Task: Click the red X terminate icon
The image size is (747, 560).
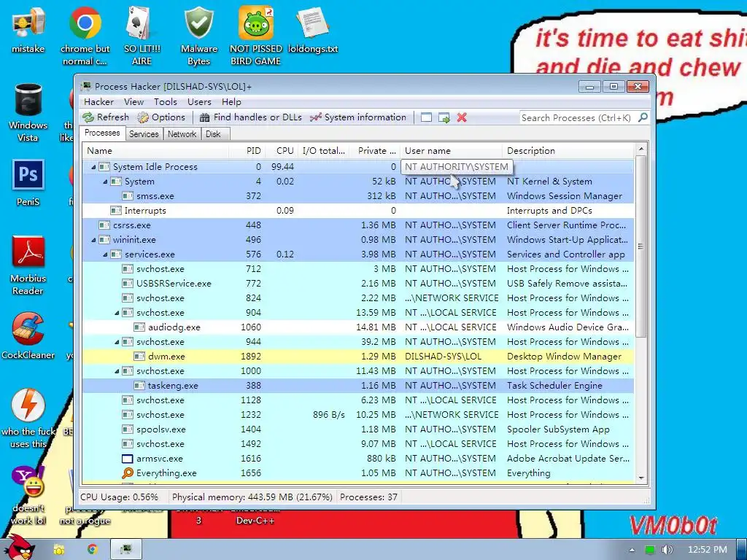Action: [462, 117]
